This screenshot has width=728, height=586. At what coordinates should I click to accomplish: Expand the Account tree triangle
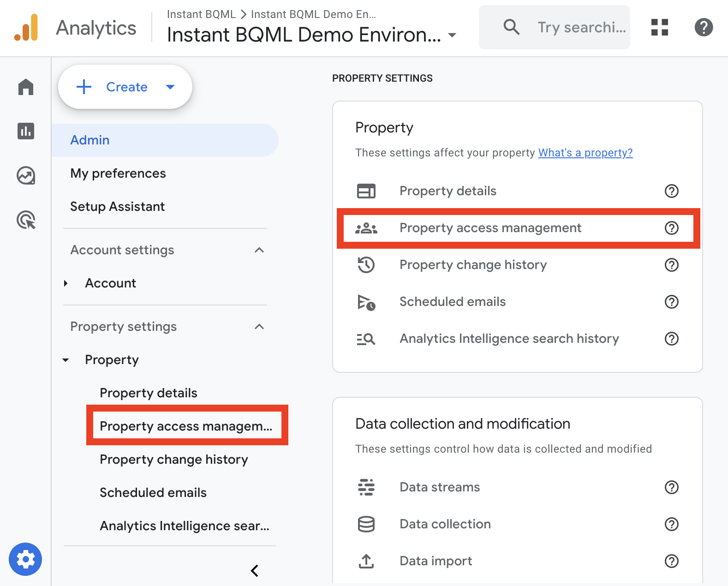tap(66, 283)
